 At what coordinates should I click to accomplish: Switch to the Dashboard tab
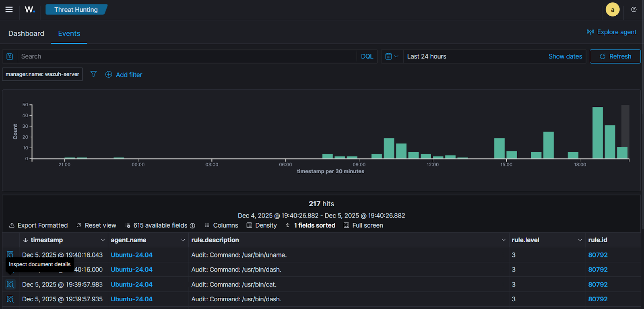(x=26, y=33)
